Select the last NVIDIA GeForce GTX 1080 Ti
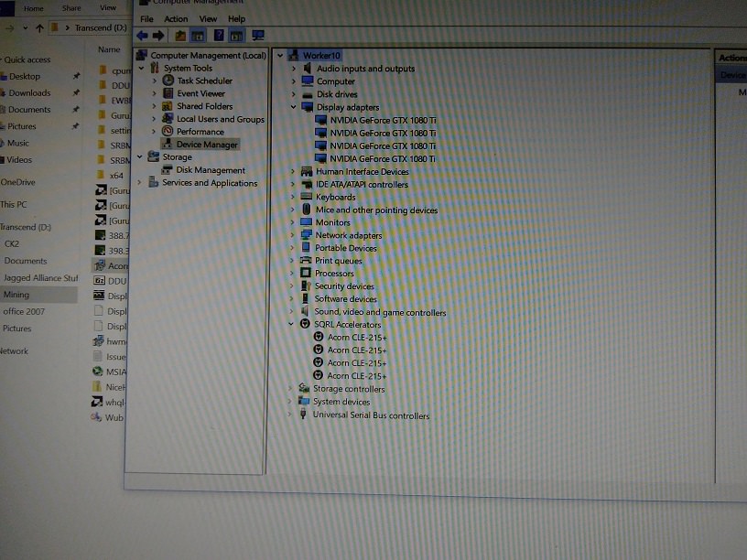The width and height of the screenshot is (747, 560). 383,158
